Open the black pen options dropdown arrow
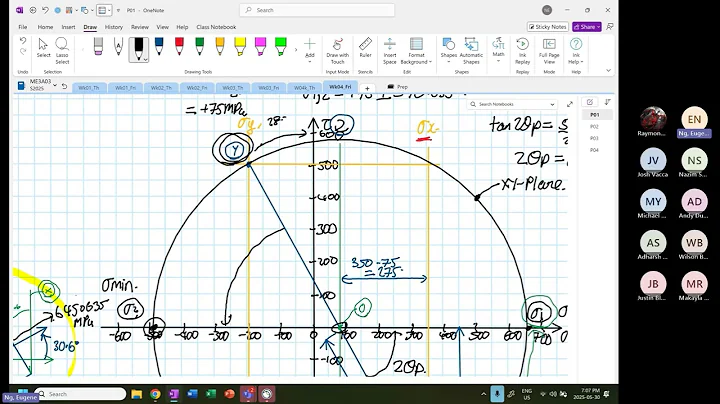The width and height of the screenshot is (720, 404). pos(146,60)
